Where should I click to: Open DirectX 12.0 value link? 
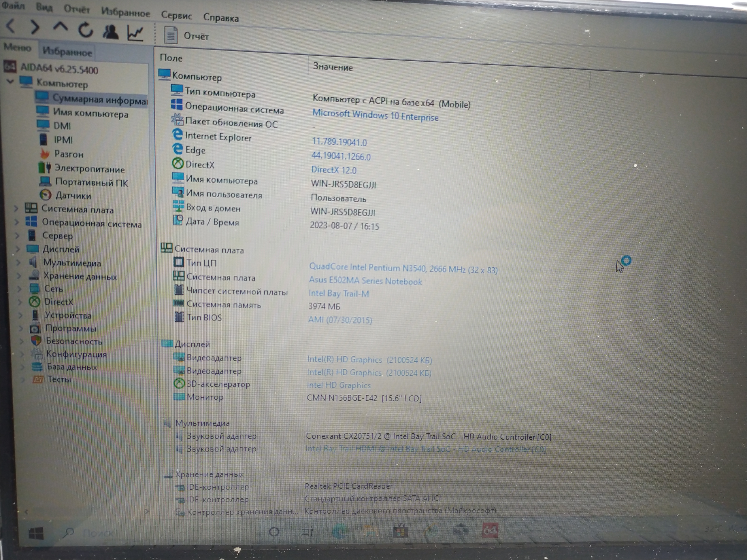(x=334, y=170)
